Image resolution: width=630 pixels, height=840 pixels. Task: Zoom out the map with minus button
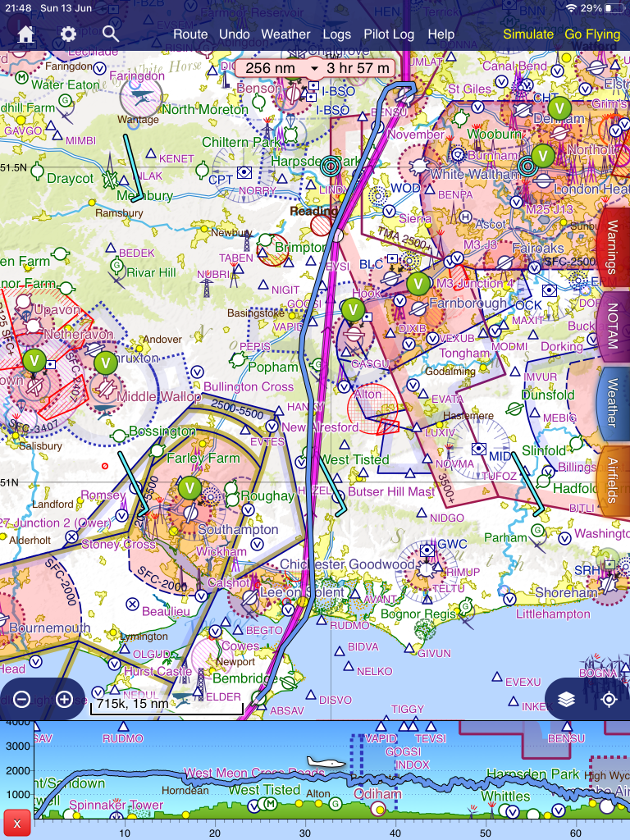(22, 700)
